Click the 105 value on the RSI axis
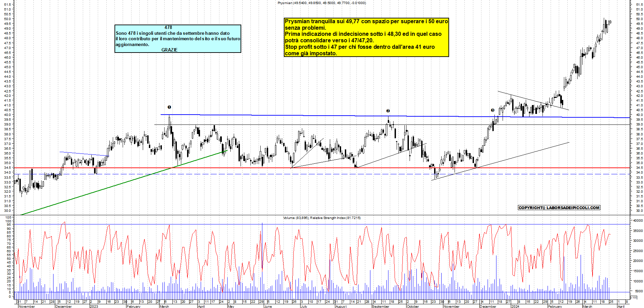644x308 pixels. [9, 217]
